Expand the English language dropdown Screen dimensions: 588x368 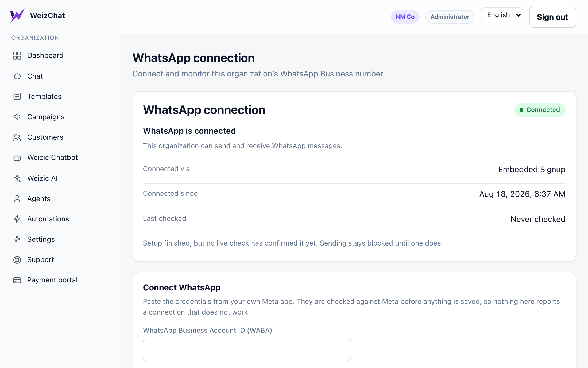click(502, 15)
